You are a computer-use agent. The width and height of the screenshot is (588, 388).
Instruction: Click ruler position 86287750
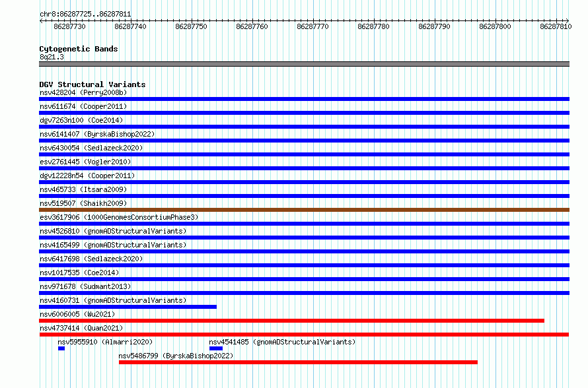(191, 26)
